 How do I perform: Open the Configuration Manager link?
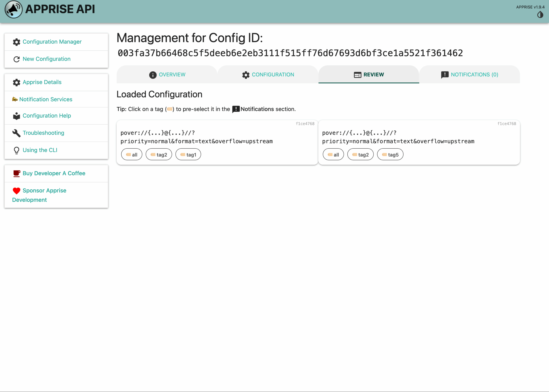point(52,42)
